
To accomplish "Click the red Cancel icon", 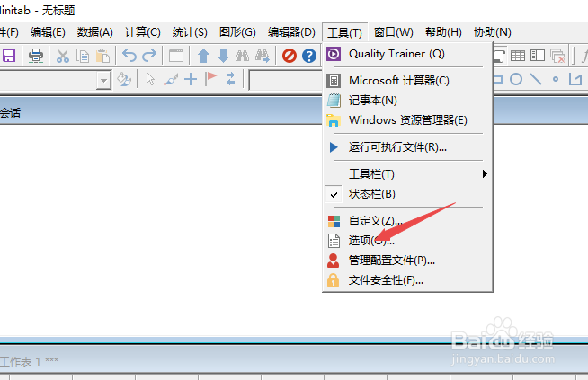I will (290, 56).
